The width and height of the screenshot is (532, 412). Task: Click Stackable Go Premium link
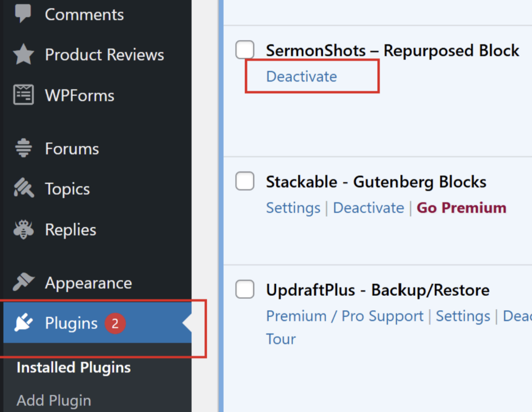(461, 208)
